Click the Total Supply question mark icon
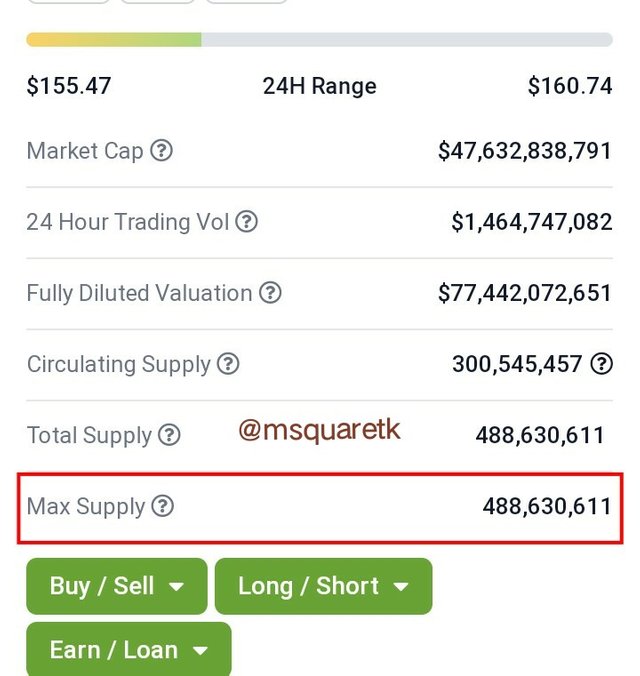Image resolution: width=640 pixels, height=676 pixels. click(169, 435)
